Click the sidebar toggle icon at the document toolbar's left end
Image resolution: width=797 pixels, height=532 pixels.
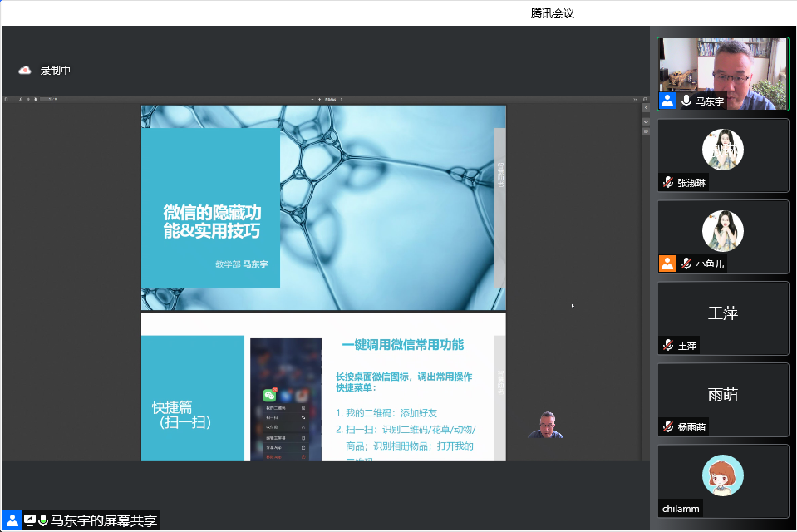[6, 99]
